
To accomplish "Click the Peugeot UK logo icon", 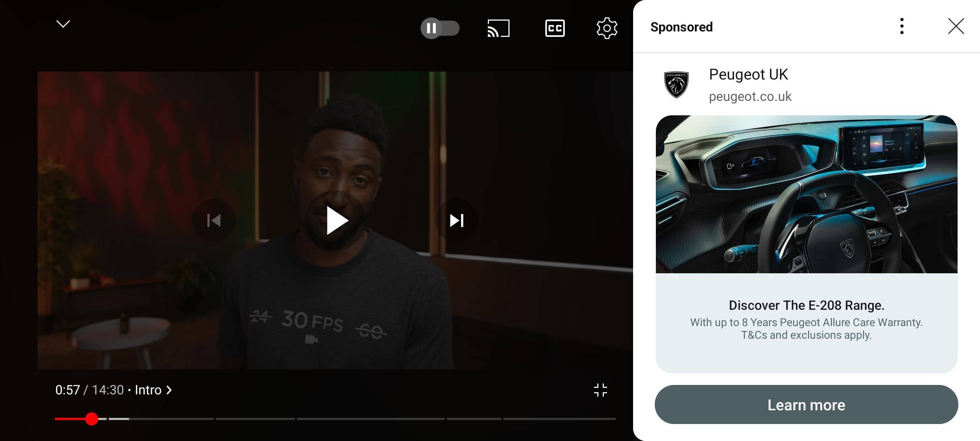I will coord(676,85).
